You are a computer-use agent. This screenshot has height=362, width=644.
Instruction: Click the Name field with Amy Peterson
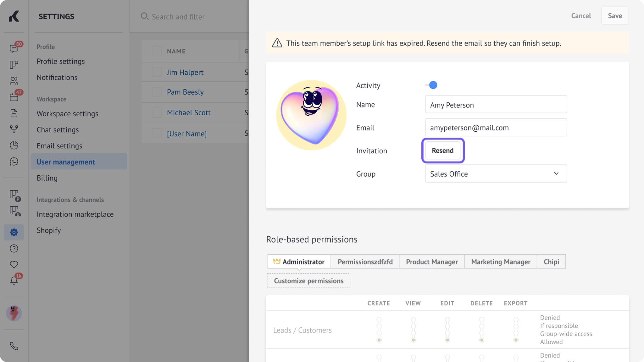pyautogui.click(x=496, y=104)
